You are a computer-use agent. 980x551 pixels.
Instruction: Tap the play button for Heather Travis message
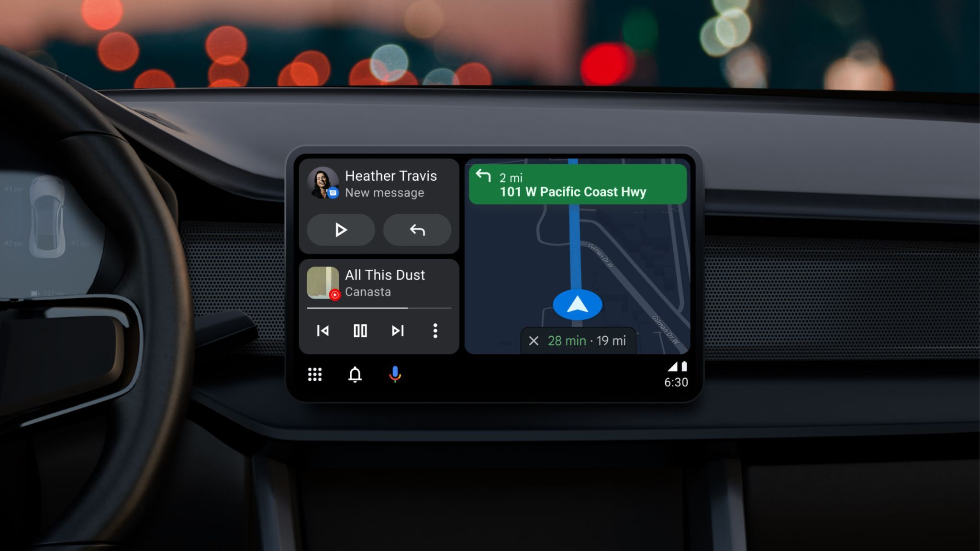coord(340,230)
